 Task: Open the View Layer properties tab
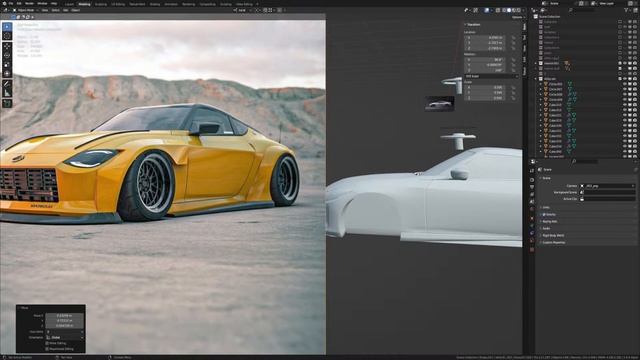(x=532, y=194)
